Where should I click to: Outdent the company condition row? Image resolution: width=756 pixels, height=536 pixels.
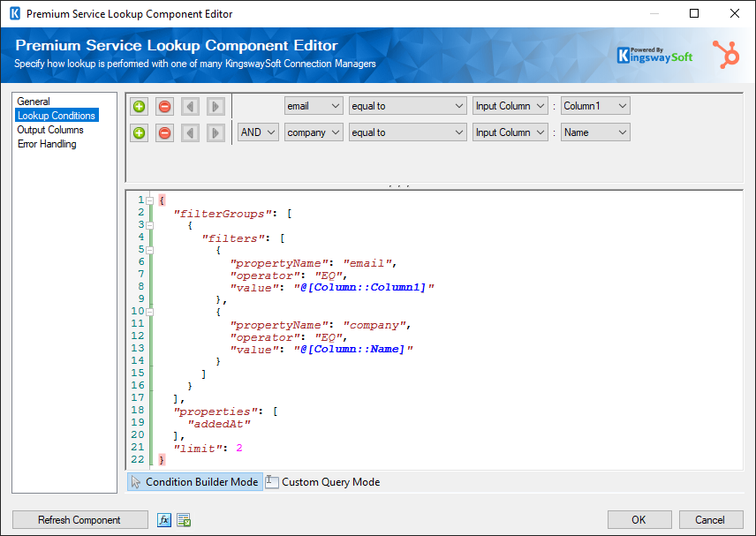(x=190, y=132)
